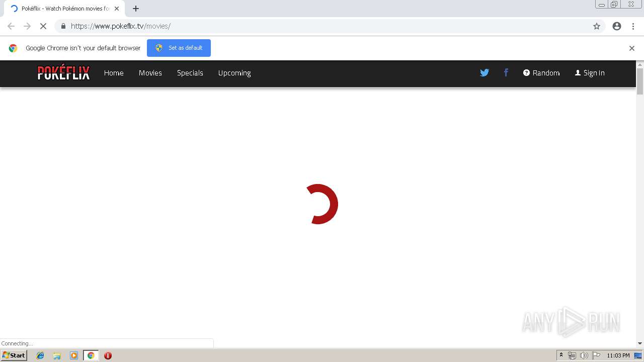Open the Action Center flag icon
Screen dimensions: 644x362
[596, 355]
